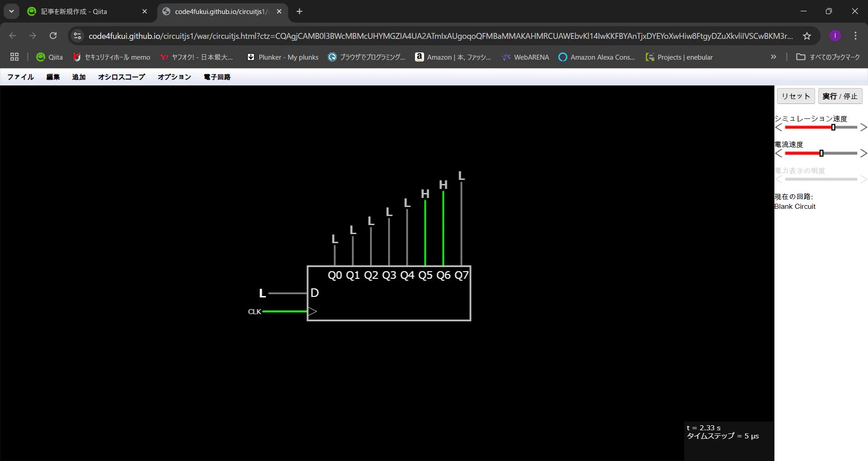This screenshot has height=461, width=868.
Task: Open the セキュリティホール memo bookmark
Action: 112,57
